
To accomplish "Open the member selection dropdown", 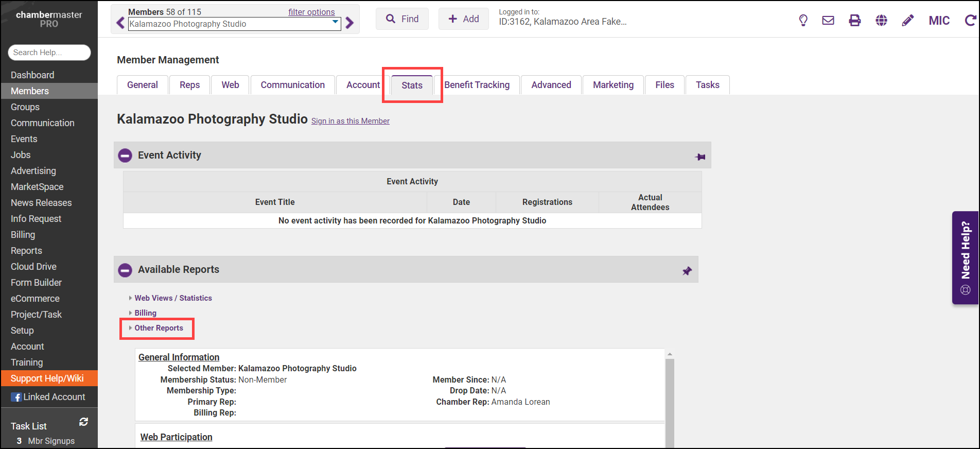I will tap(335, 22).
